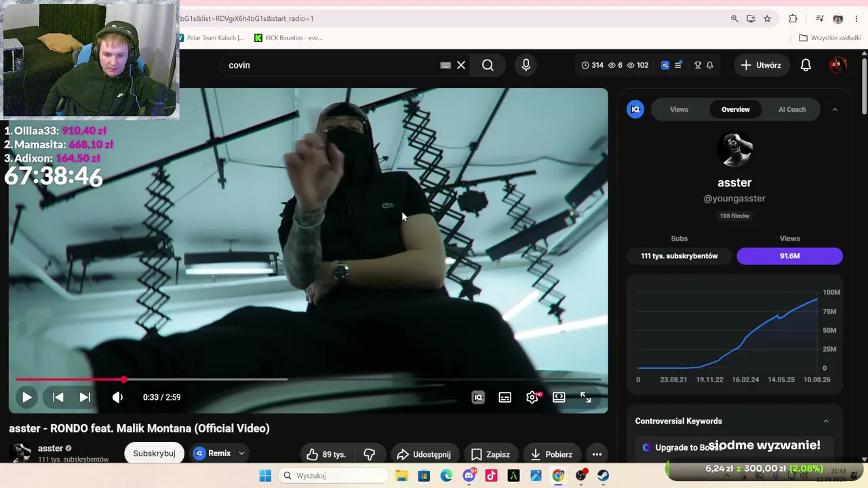This screenshot has width=868, height=488.
Task: Mute the video volume
Action: click(117, 397)
